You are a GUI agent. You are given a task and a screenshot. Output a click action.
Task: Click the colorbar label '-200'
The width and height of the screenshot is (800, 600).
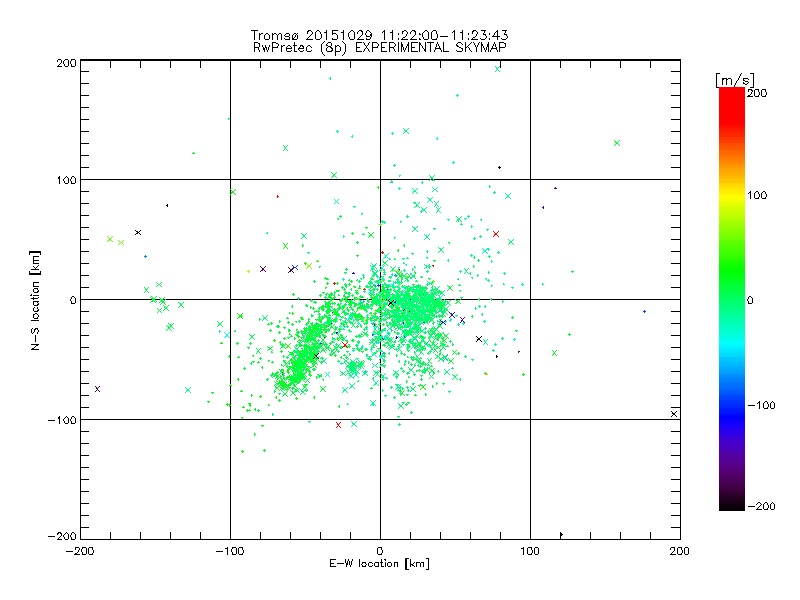[x=761, y=506]
